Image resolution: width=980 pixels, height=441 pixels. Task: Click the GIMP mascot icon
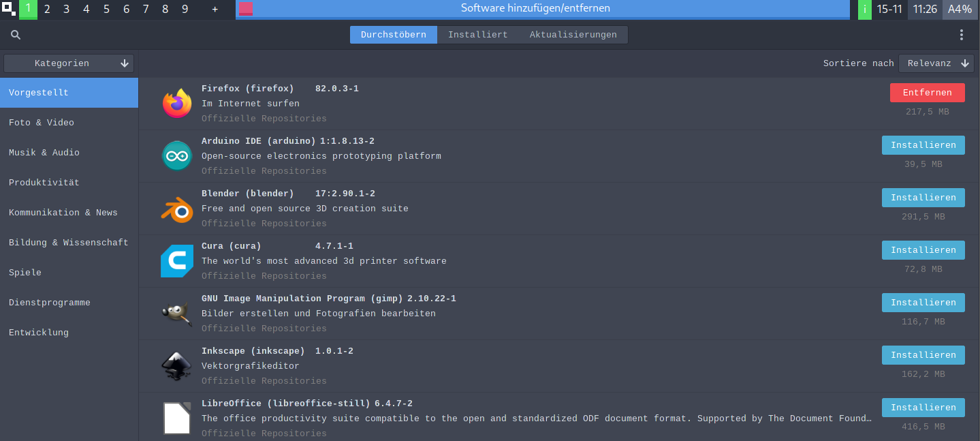(x=177, y=314)
